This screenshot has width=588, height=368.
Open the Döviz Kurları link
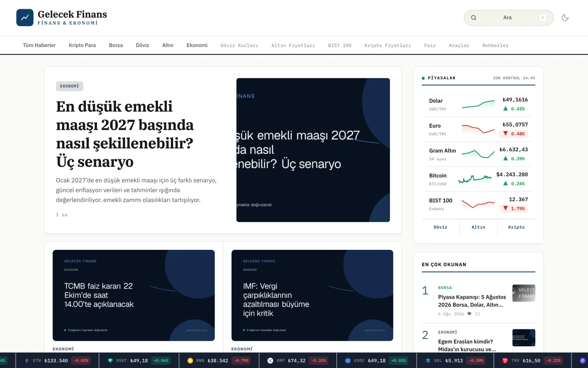239,46
